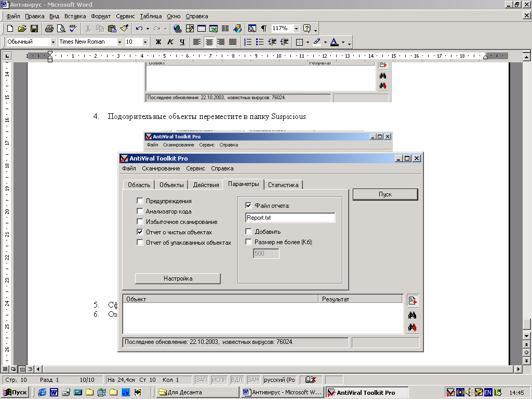532x399 pixels.
Task: Insert a hyperlink using the globe icon
Action: tap(178, 29)
